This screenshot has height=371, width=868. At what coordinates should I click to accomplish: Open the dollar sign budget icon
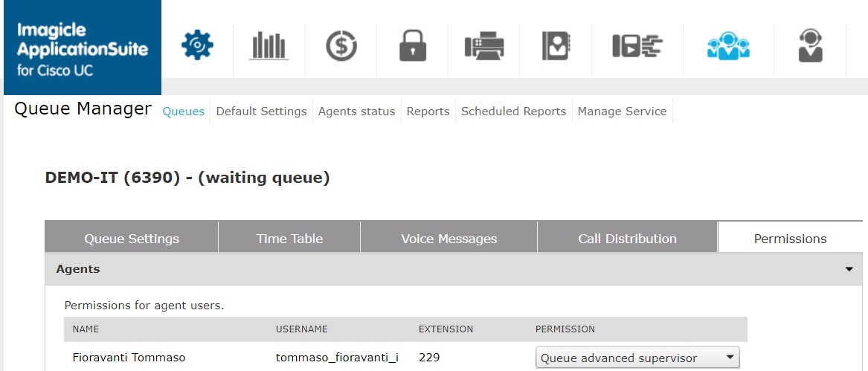click(x=341, y=46)
